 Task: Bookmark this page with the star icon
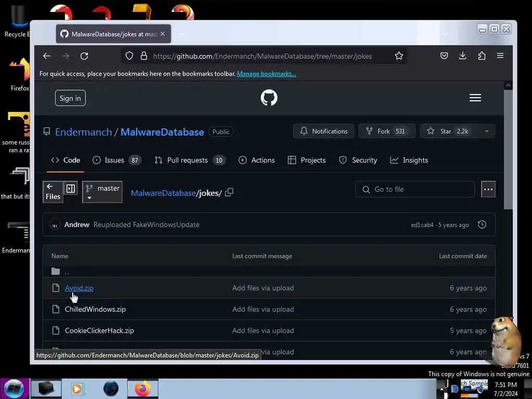[x=399, y=56]
